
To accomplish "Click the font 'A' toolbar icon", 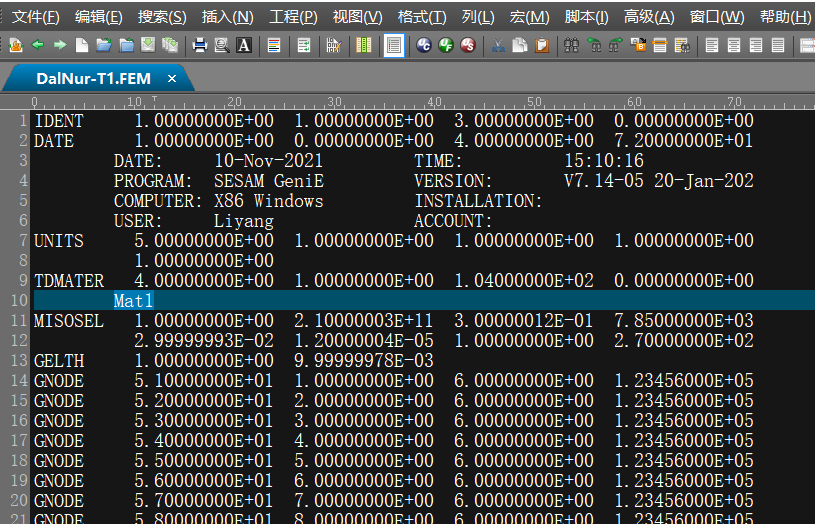I will click(244, 46).
